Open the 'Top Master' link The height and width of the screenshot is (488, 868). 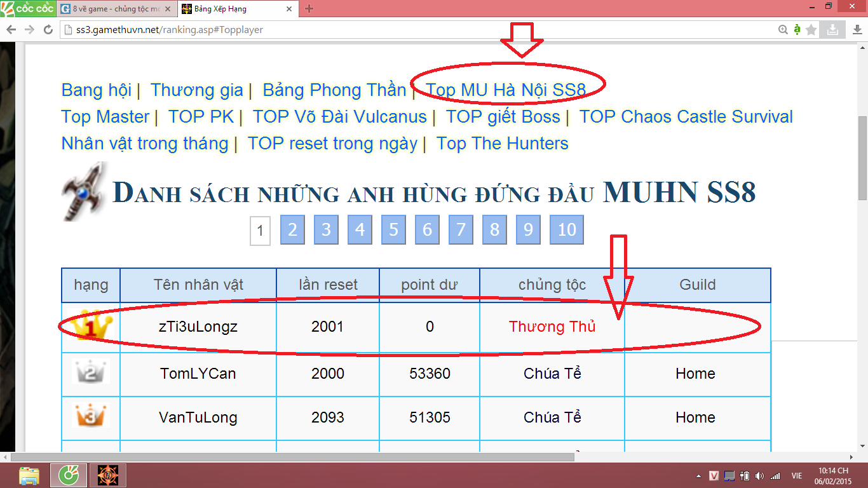coord(105,117)
